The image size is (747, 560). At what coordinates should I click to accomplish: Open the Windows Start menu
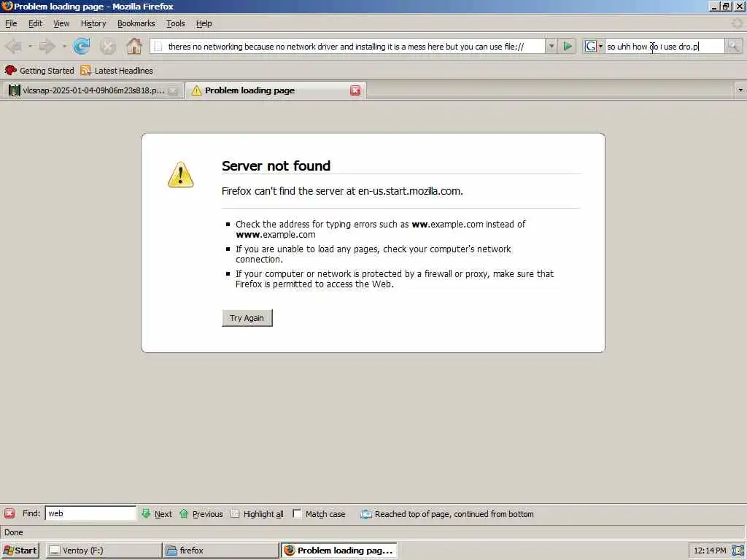20,551
